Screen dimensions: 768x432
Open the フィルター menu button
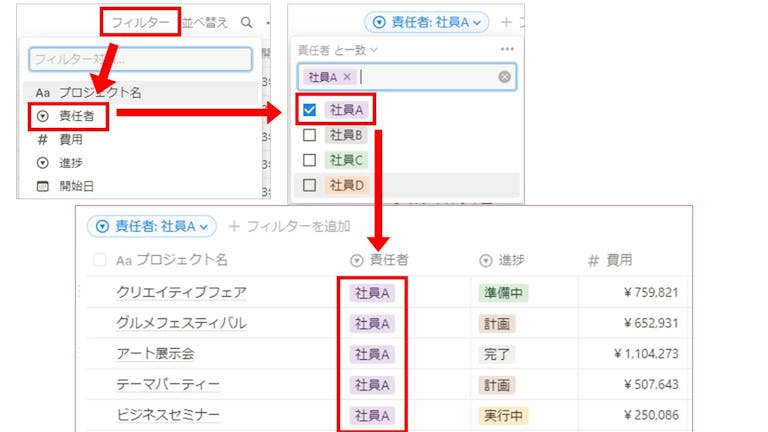point(140,23)
